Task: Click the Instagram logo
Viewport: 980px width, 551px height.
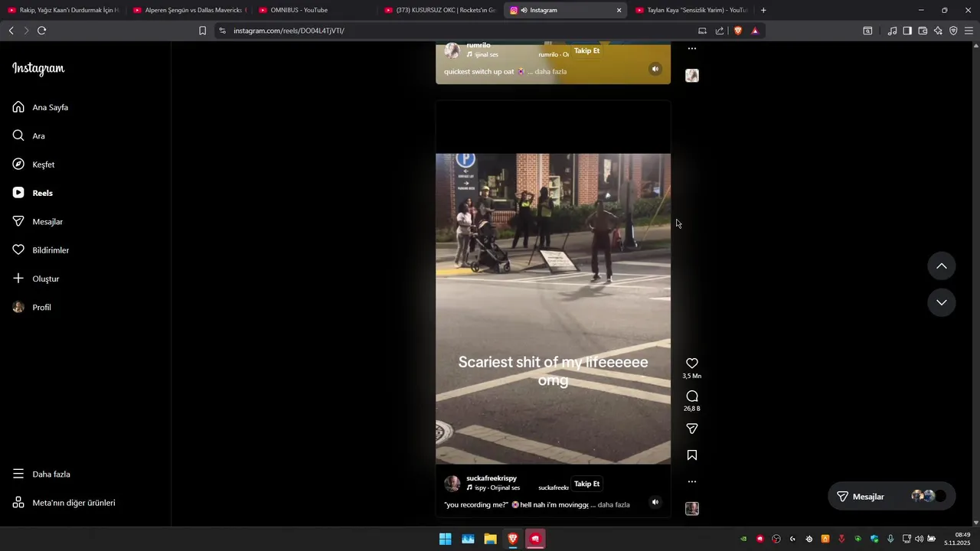Action: (x=38, y=69)
